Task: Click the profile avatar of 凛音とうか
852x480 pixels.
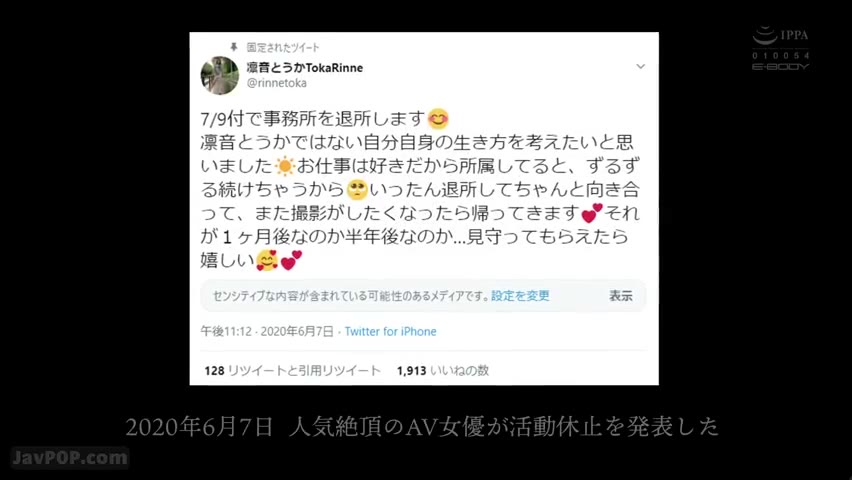Action: (x=220, y=76)
